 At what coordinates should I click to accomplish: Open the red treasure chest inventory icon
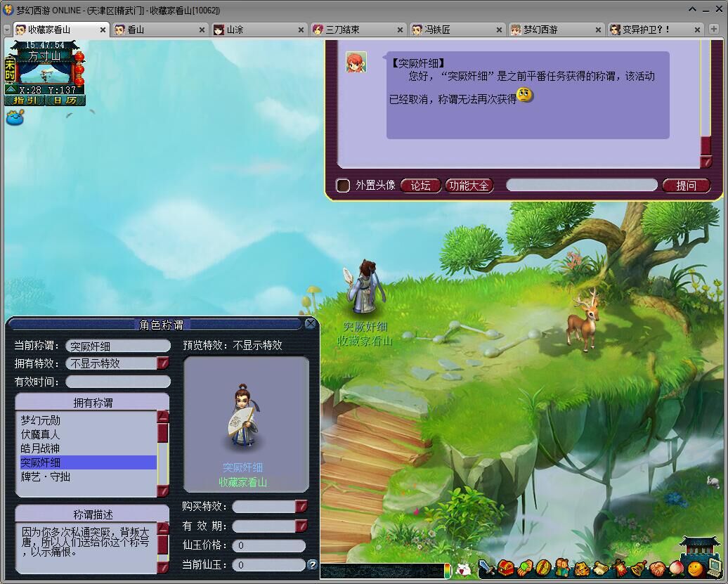coord(506,567)
